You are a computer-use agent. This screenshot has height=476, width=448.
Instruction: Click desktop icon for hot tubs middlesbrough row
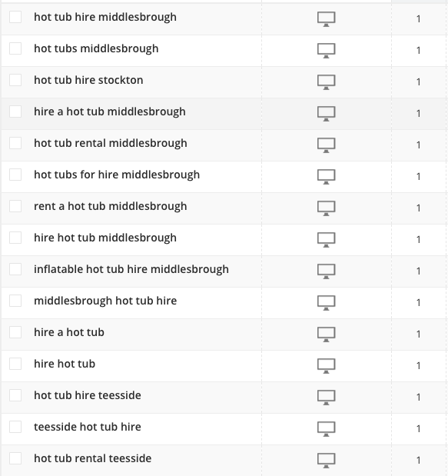[326, 51]
